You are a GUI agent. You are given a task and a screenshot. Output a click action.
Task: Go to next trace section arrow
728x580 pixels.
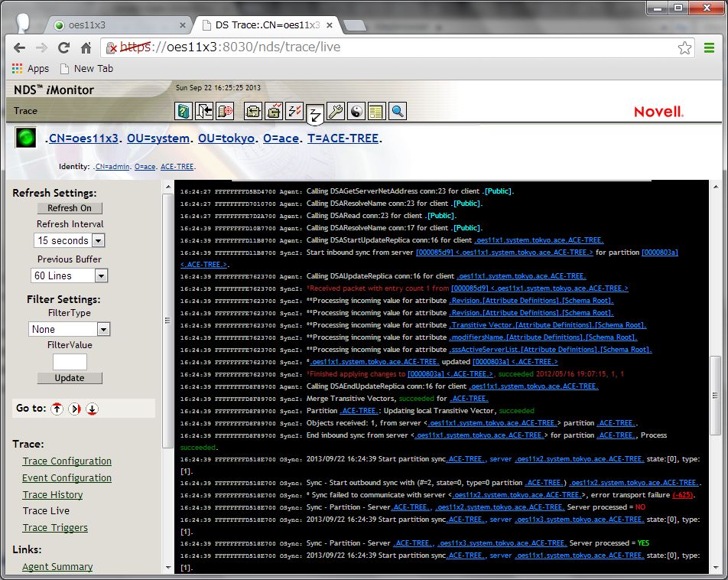pos(74,409)
